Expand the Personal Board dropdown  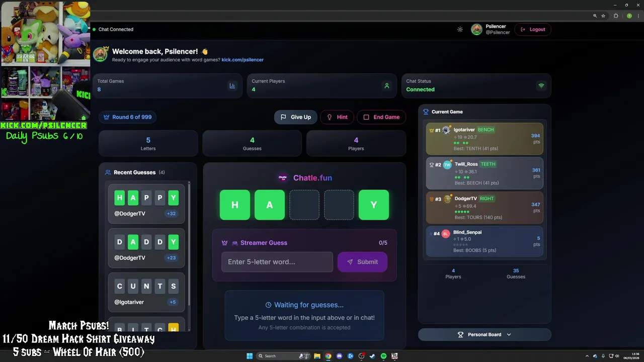click(485, 334)
